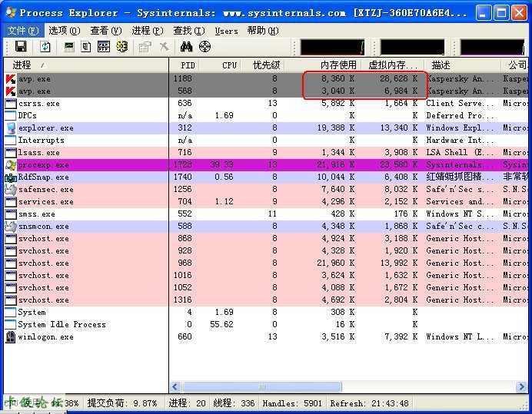Click the 提交负荷: 9.87% status bar entry
The image size is (532, 414).
(x=122, y=403)
